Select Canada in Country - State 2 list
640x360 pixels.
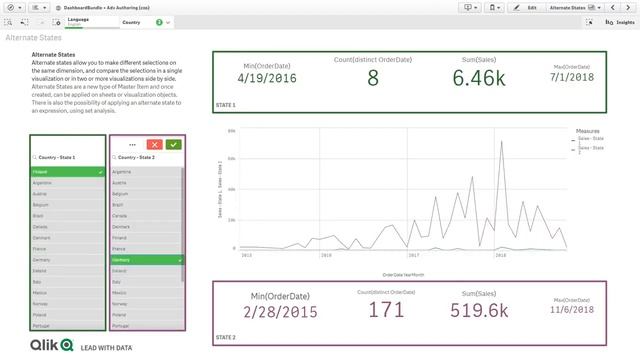(146, 216)
